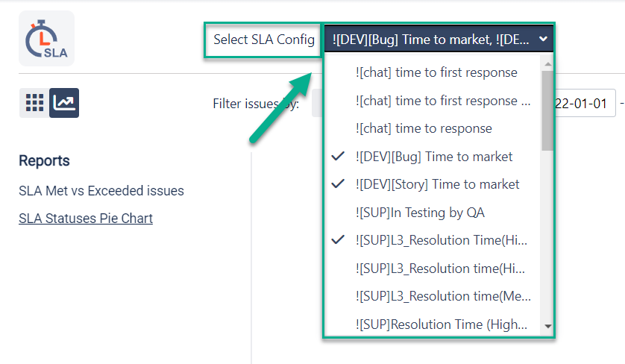This screenshot has width=625, height=364.
Task: Select ![SUP]L3_Resolution time(Me... option
Action: (443, 296)
